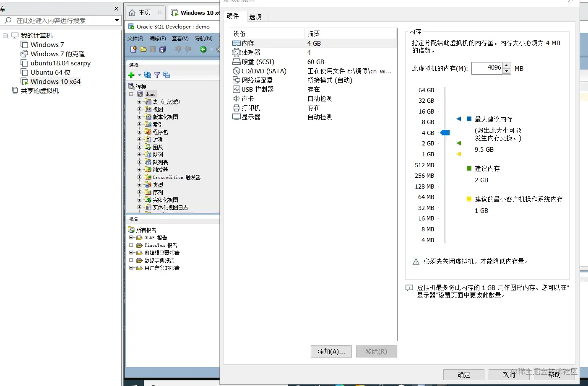588x386 pixels.
Task: Click the 新建 (new file) toolbar icon
Action: [x=134, y=49]
